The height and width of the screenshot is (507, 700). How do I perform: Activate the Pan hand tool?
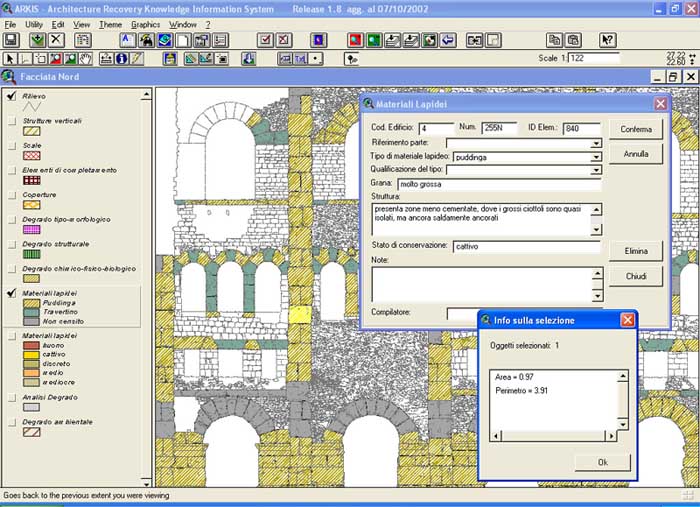coord(87,59)
